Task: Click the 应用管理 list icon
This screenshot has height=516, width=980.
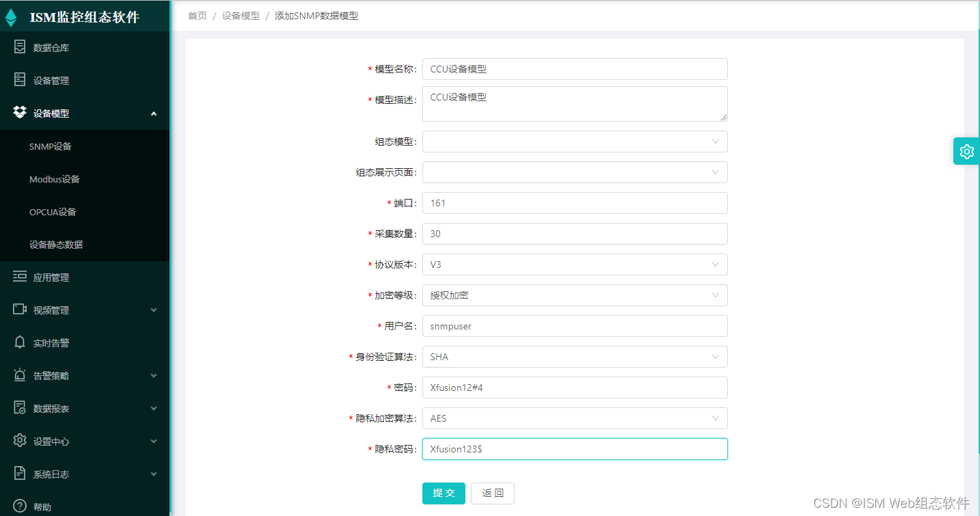Action: [x=20, y=277]
